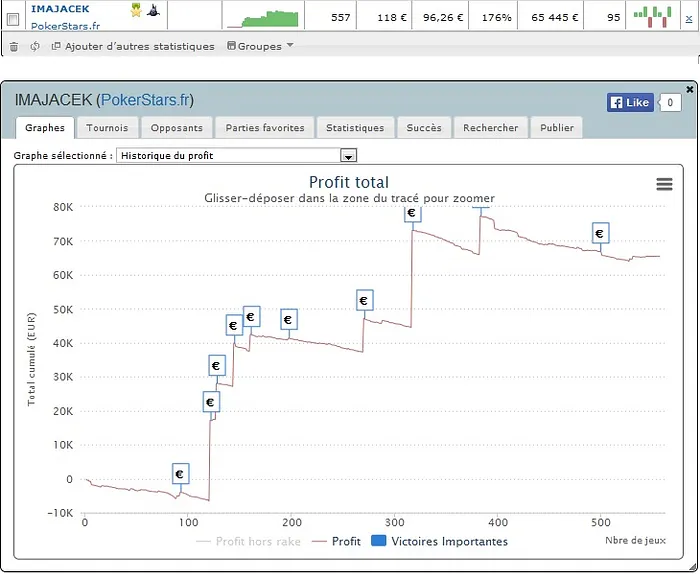Click the gold badge icon next to IMAJACEK
This screenshot has height=574, width=700.
point(136,10)
